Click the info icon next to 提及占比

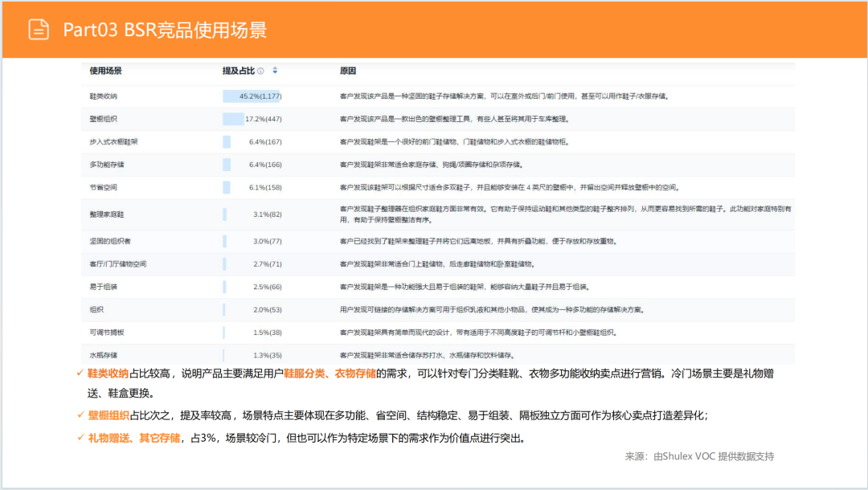coord(260,71)
